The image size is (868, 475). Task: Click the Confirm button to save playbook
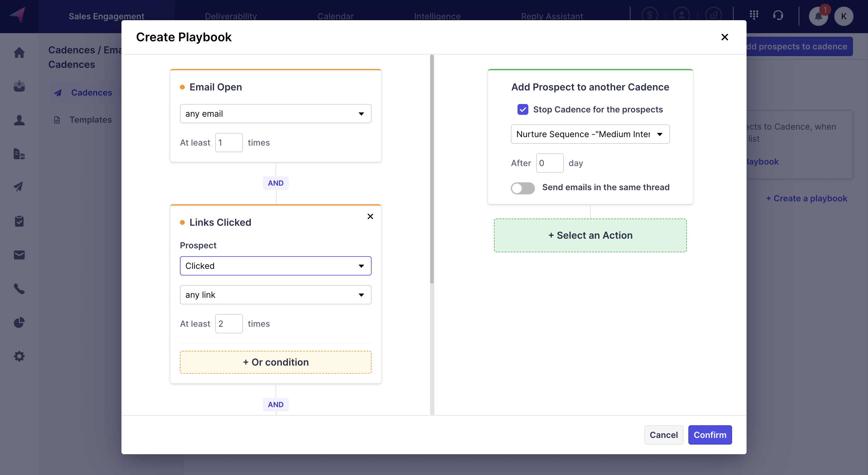tap(710, 435)
